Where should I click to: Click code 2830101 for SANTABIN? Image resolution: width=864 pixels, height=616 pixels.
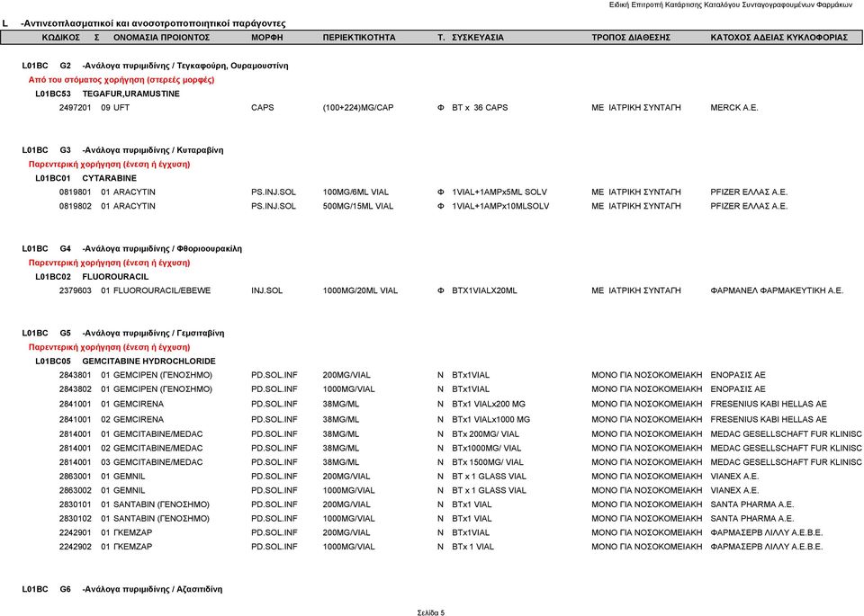(x=75, y=504)
